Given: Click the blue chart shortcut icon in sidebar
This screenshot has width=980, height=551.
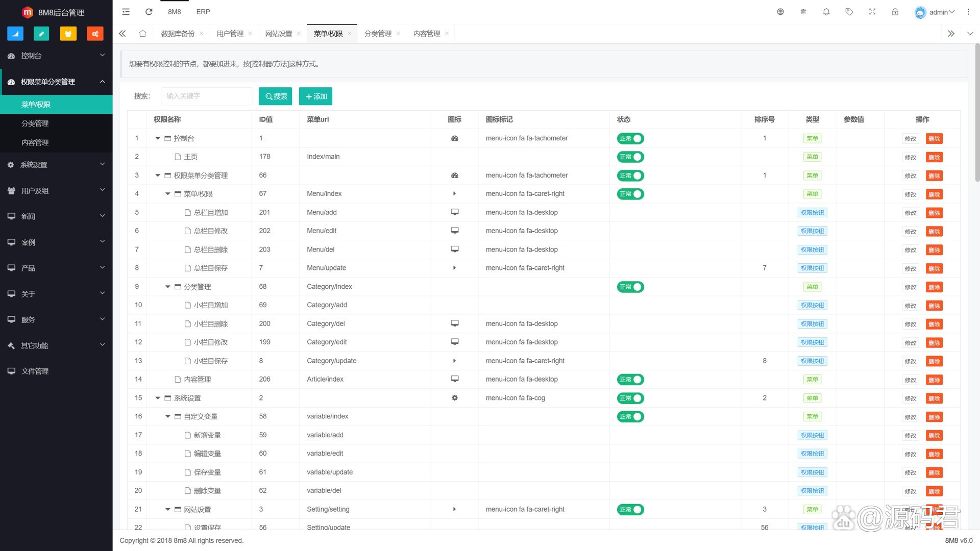Looking at the screenshot, I should (x=15, y=34).
